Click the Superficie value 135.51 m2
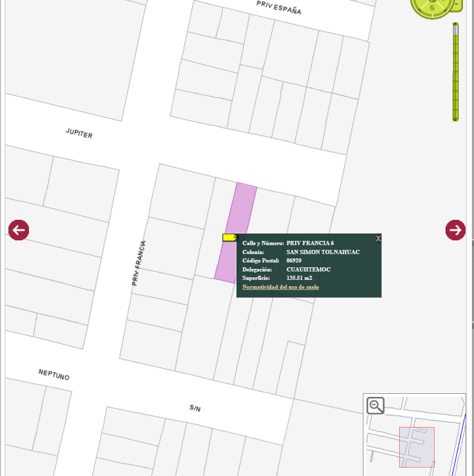 click(x=299, y=278)
